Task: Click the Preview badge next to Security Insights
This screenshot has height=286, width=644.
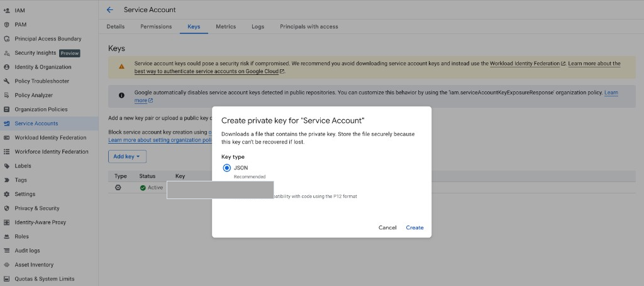Action: coord(69,53)
